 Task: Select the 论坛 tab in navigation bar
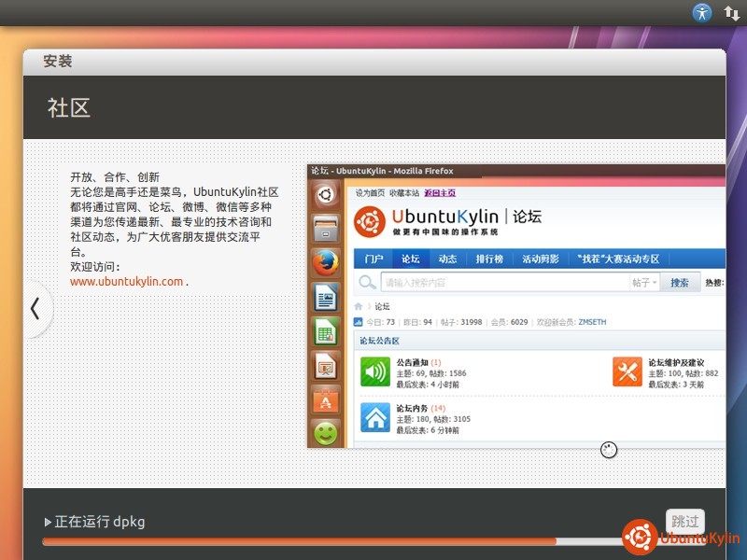pyautogui.click(x=411, y=259)
